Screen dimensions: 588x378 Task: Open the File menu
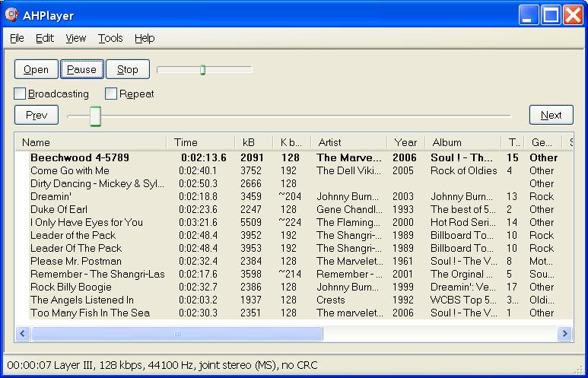tap(17, 38)
